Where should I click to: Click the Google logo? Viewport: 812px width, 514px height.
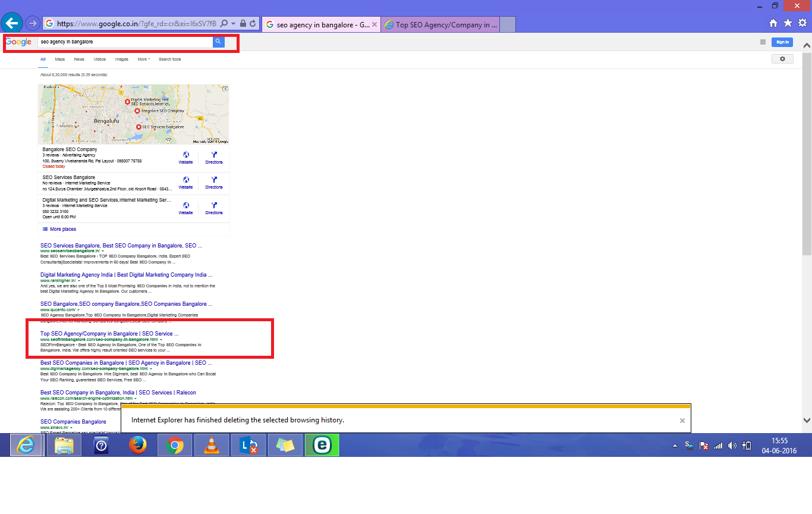18,42
